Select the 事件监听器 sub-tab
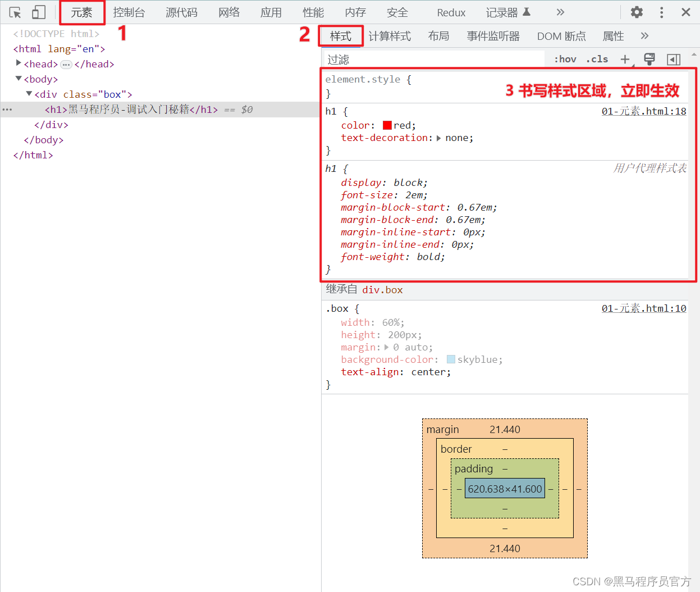Image resolution: width=700 pixels, height=592 pixels. coord(493,36)
